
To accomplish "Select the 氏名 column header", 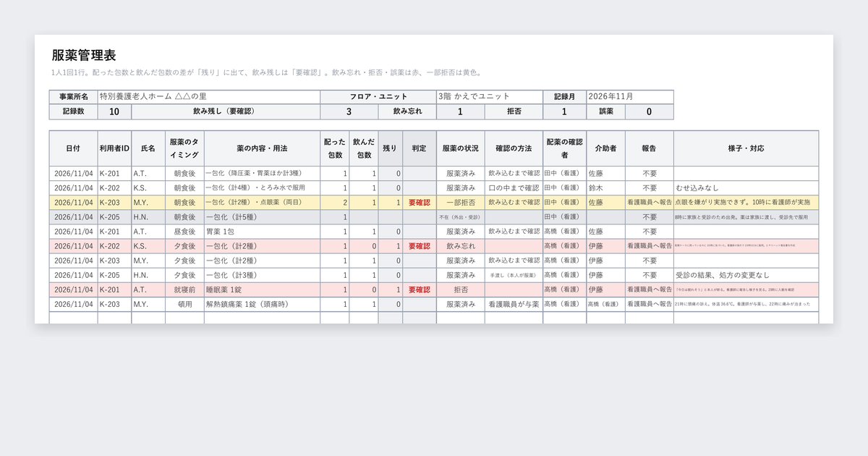I will pos(148,148).
